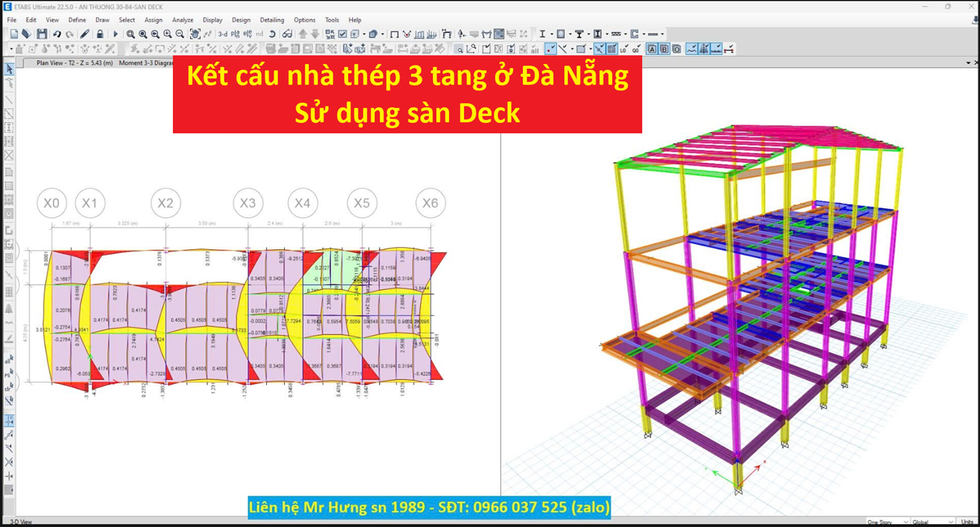The image size is (980, 527).
Task: Open the Detailing menu
Action: (x=272, y=20)
